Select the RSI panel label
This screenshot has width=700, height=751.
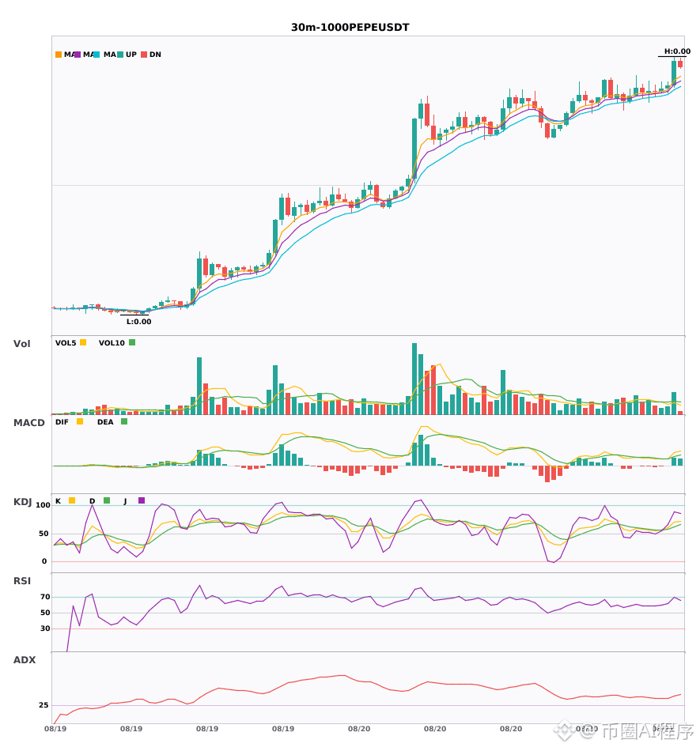point(22,581)
